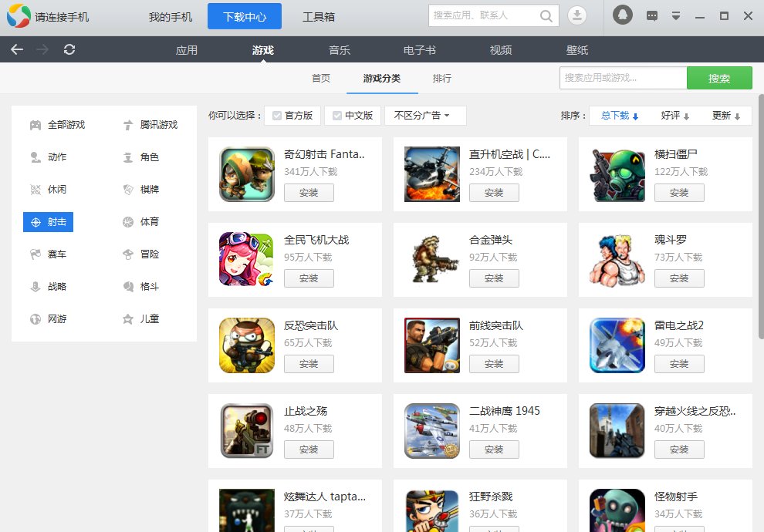Click the green 搜索 search button
The height and width of the screenshot is (532, 764).
click(x=719, y=78)
